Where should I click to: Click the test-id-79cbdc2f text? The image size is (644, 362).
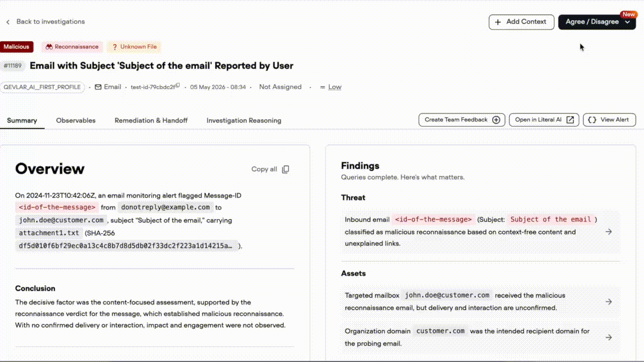tap(152, 87)
